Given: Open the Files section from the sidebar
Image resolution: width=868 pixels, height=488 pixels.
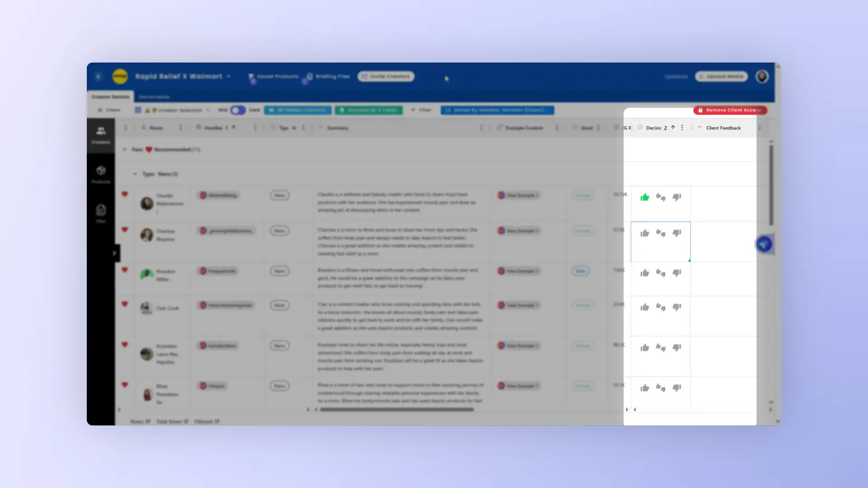Looking at the screenshot, I should [x=101, y=213].
